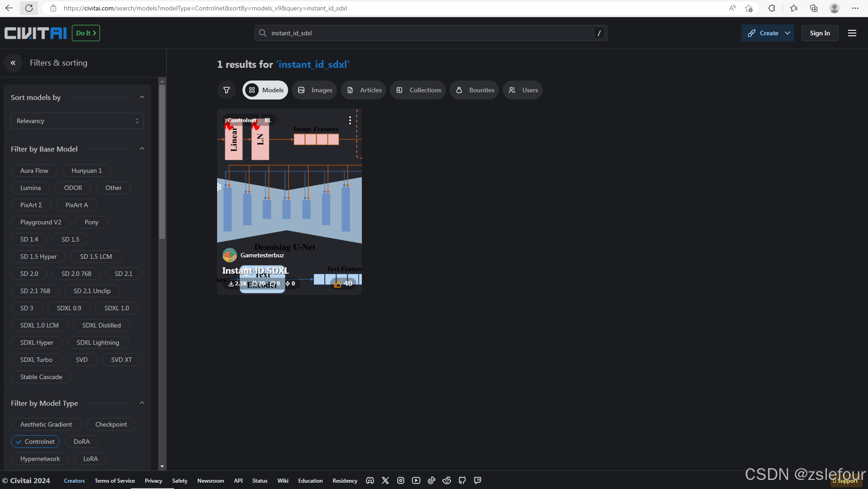Switch to the Images tab
Viewport: 868px width, 489px height.
coord(315,90)
